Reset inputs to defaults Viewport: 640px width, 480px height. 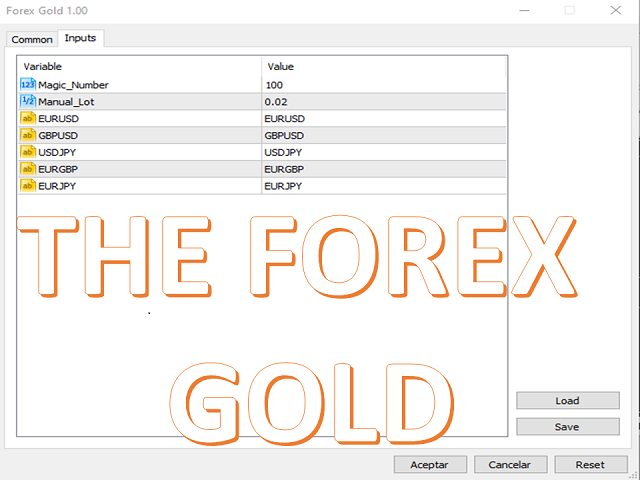(x=590, y=464)
